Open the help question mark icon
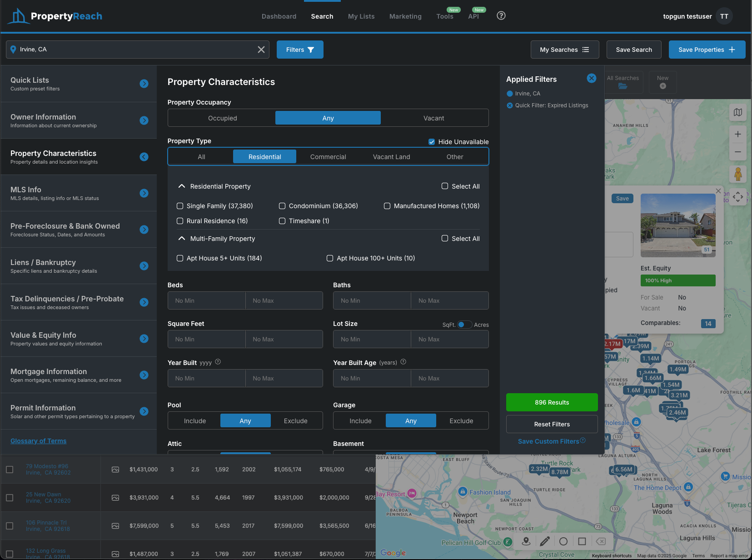The width and height of the screenshot is (752, 560). (x=501, y=15)
